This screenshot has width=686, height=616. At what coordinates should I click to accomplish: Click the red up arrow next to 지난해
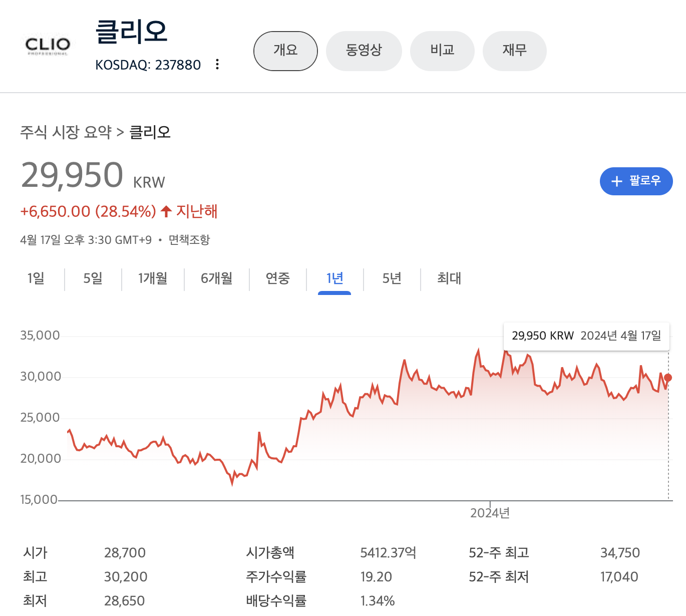tap(166, 211)
